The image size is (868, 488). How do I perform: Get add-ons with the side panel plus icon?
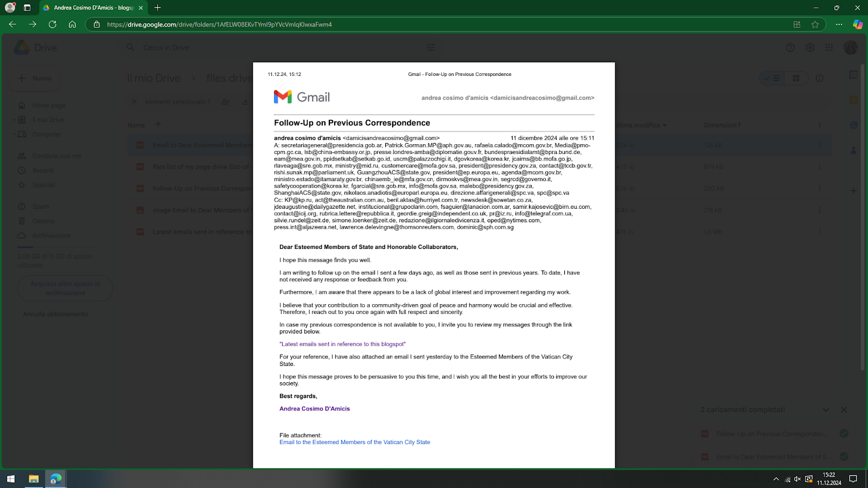click(x=853, y=191)
